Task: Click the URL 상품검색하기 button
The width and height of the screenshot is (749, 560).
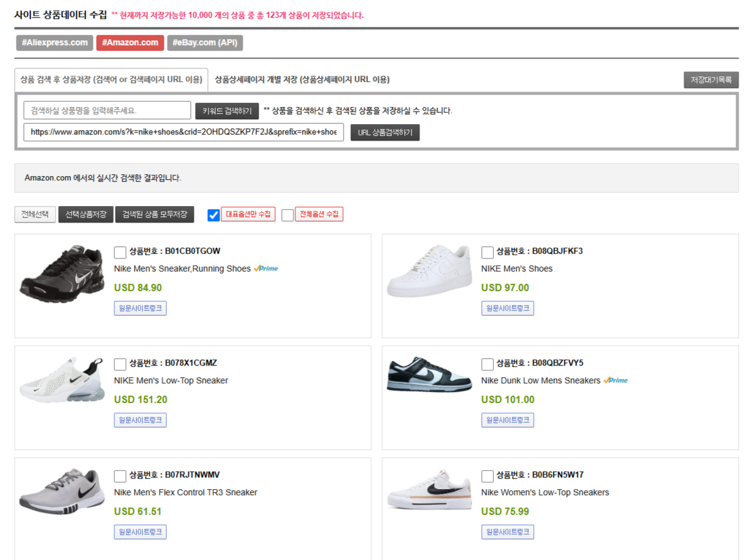Action: point(385,132)
